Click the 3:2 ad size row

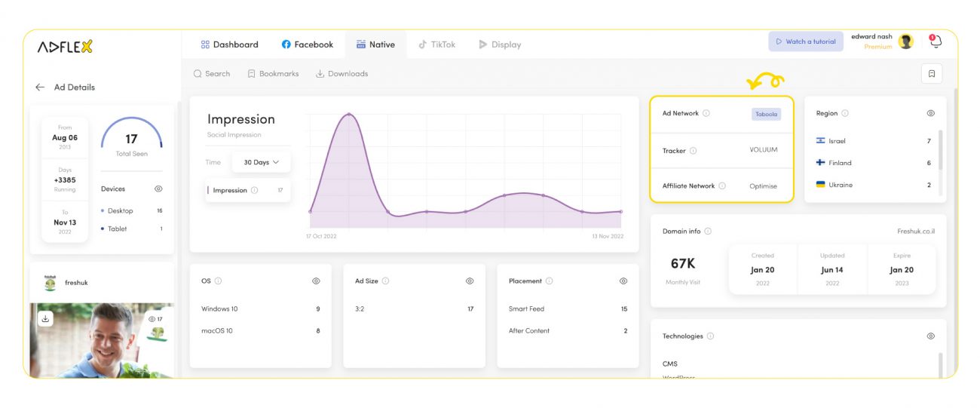415,309
